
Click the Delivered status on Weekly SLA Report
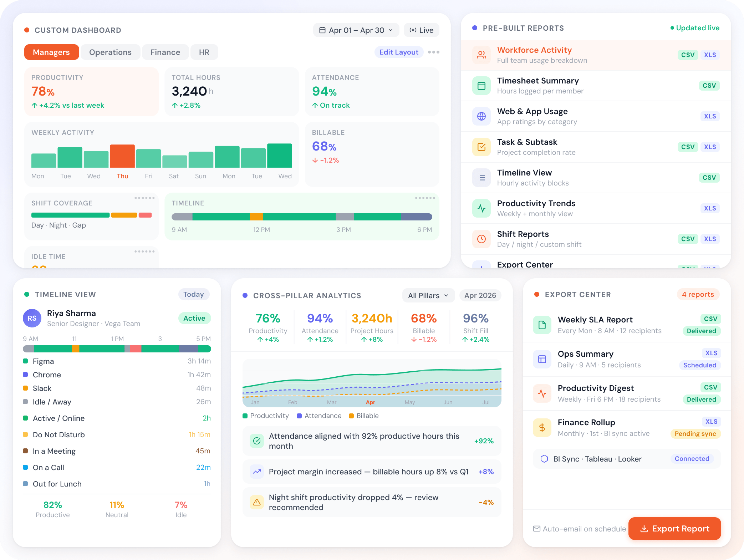pyautogui.click(x=702, y=331)
